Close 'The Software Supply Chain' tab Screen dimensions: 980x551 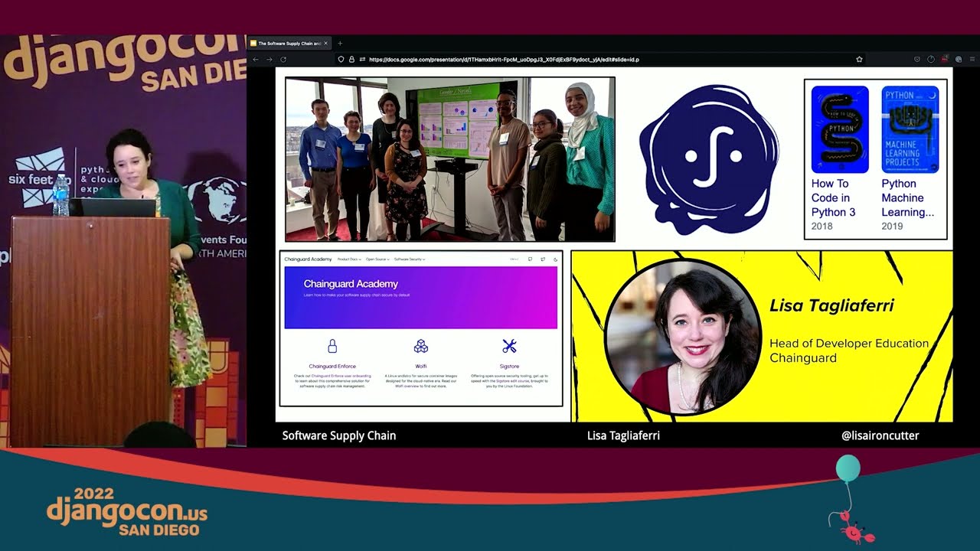(x=325, y=43)
